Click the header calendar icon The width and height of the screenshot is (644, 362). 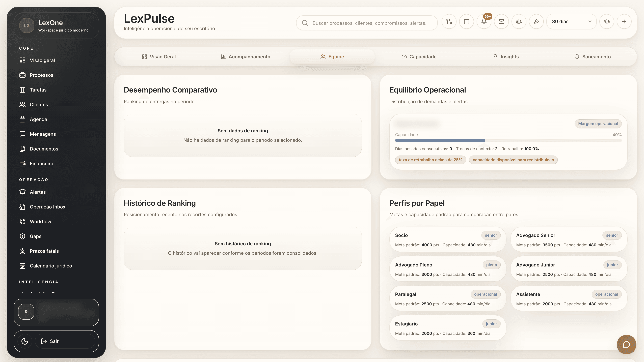467,22
